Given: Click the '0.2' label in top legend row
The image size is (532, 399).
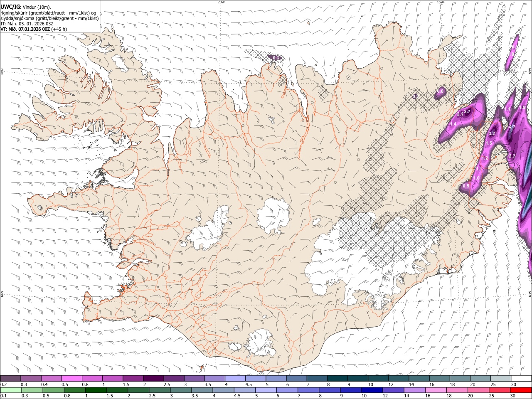Looking at the screenshot, I should click(4, 384).
